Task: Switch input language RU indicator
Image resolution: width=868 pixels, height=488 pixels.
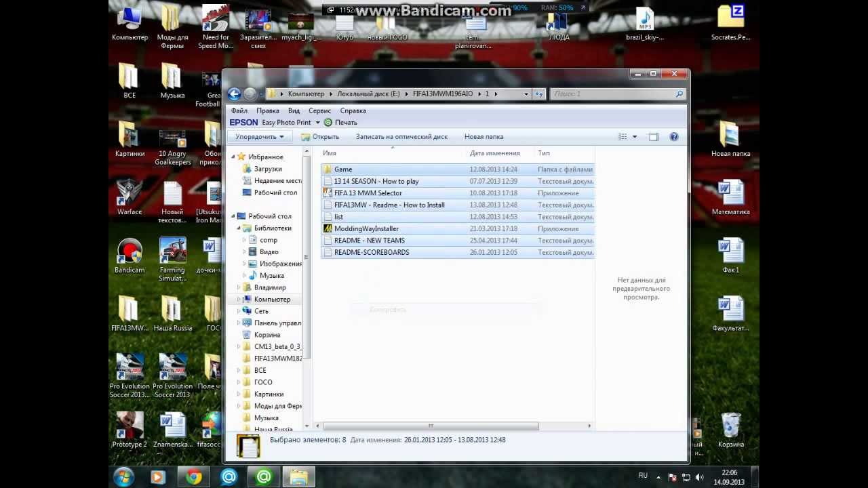Action: [643, 475]
